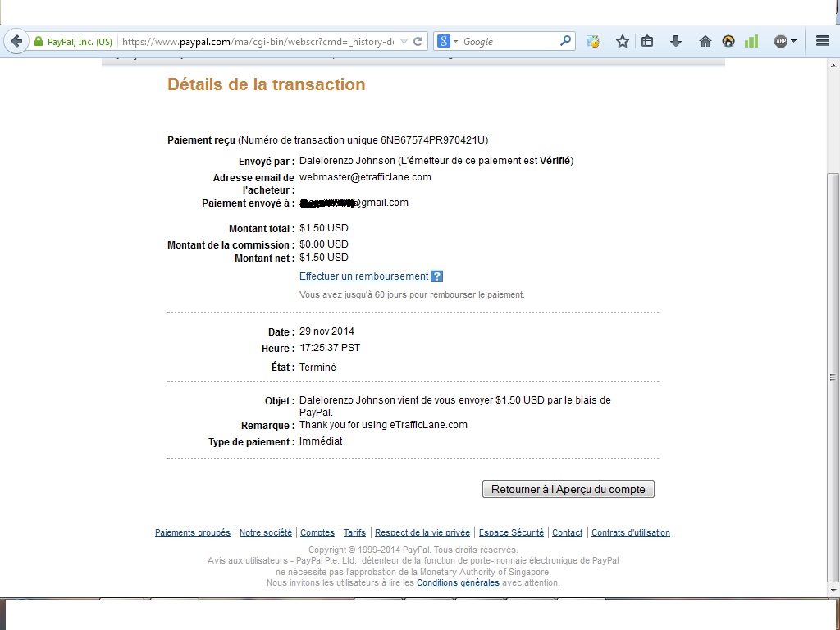
Task: Open the Firefox hamburger menu
Action: 823,41
